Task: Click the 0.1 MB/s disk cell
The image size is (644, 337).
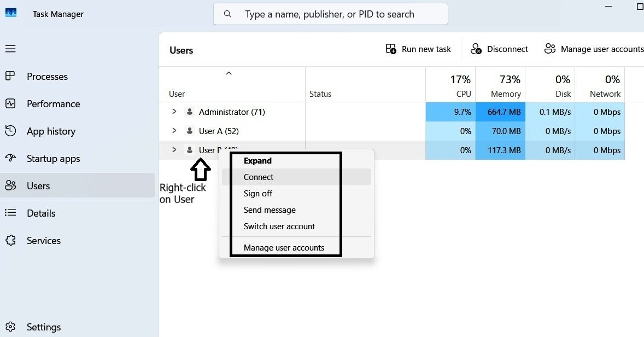Action: [x=550, y=112]
